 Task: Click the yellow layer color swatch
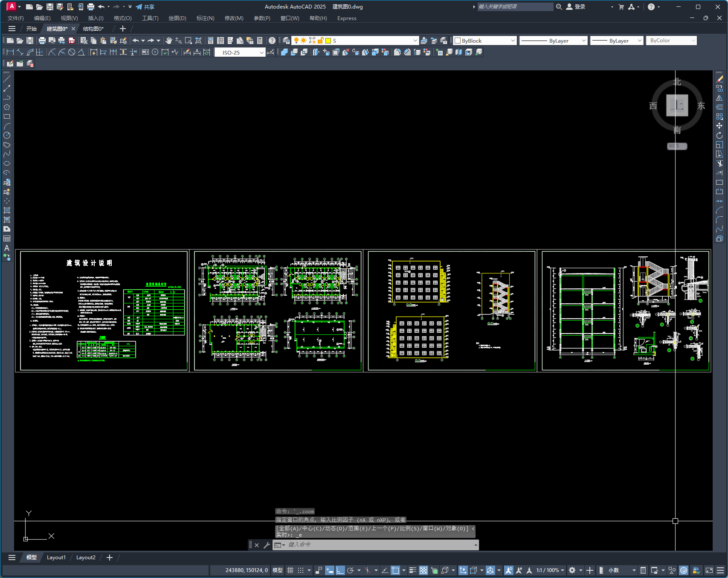tap(328, 41)
